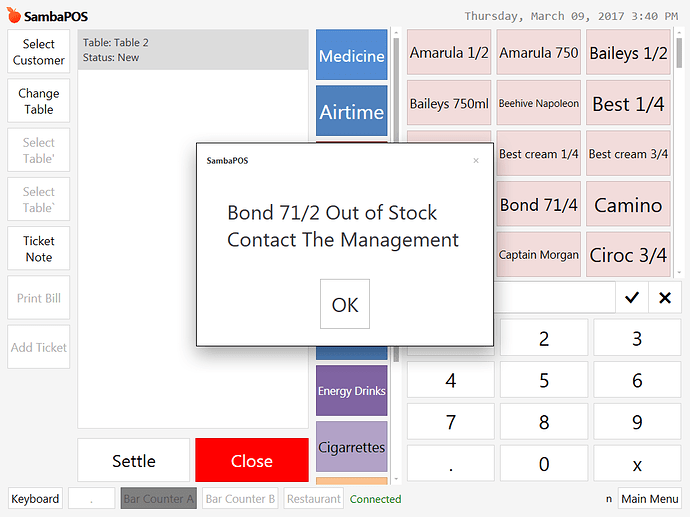
Task: Confirm the numberpad entry with checkmark icon
Action: 631,297
